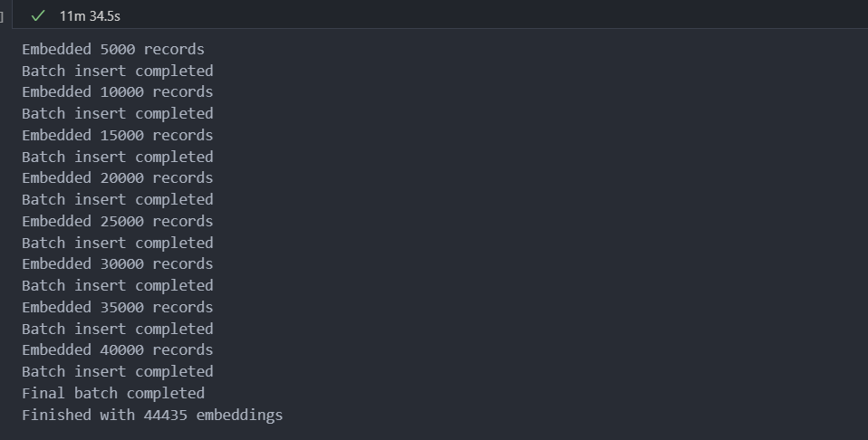Click the green cell success checkmark icon
Viewport: 868px width, 440px height.
click(38, 16)
